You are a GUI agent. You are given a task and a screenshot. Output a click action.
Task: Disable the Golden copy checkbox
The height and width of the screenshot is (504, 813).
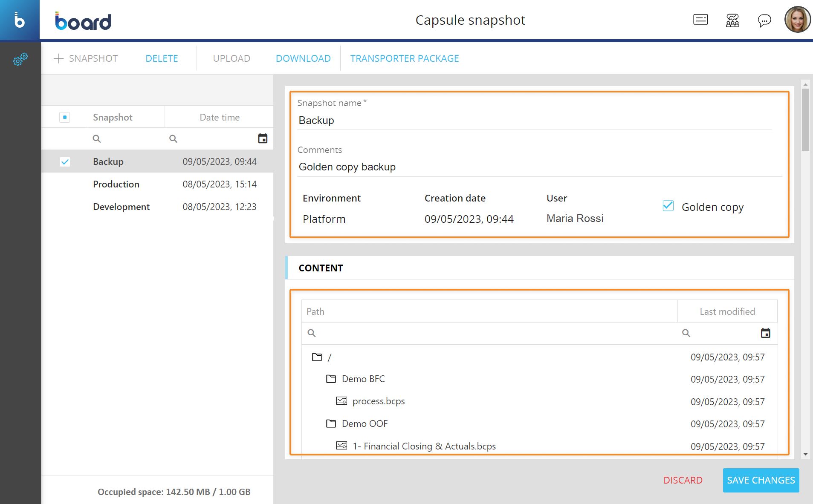(x=668, y=206)
